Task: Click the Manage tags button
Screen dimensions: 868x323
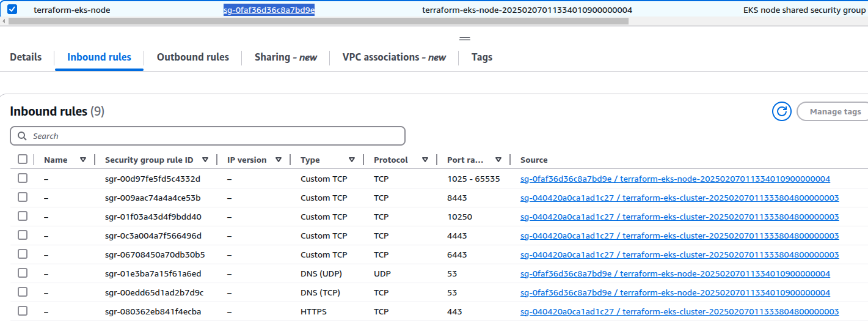Action: pyautogui.click(x=834, y=111)
